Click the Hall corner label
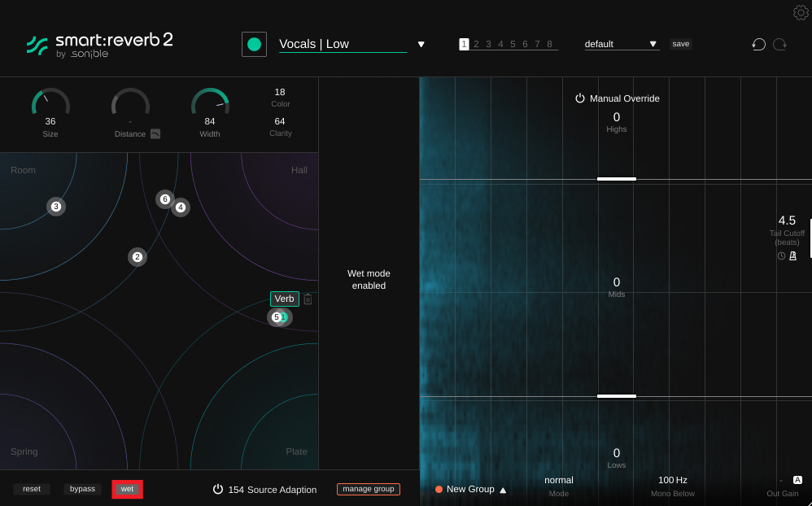This screenshot has height=506, width=812. 299,170
